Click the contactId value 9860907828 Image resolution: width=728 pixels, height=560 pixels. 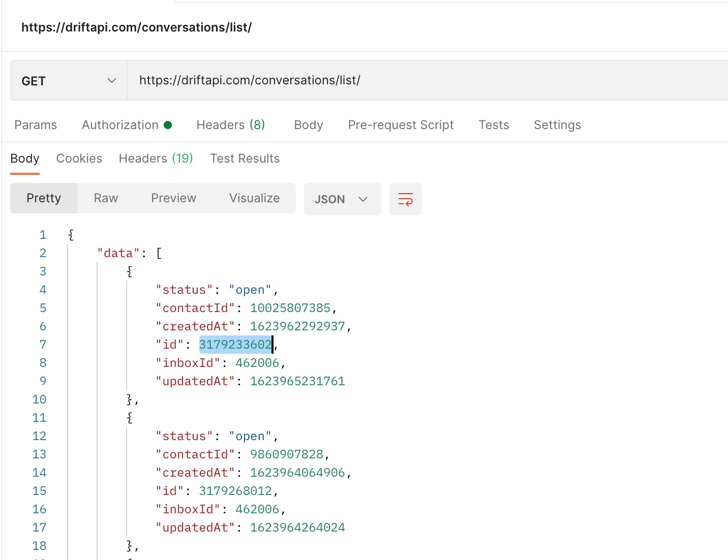[286, 454]
